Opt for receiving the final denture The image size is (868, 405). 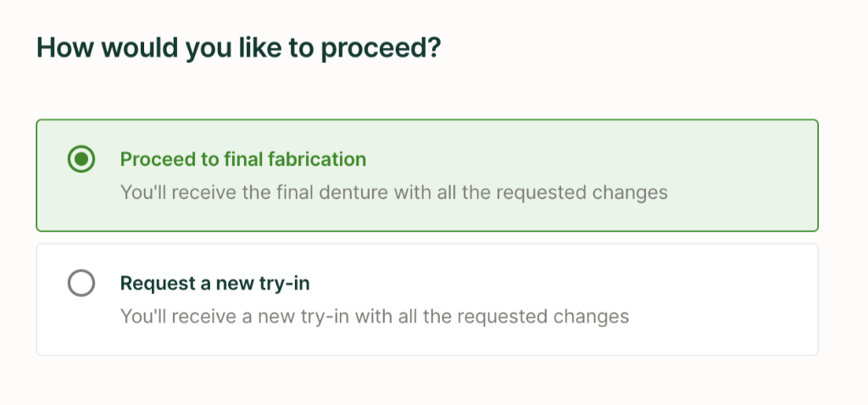[81, 158]
